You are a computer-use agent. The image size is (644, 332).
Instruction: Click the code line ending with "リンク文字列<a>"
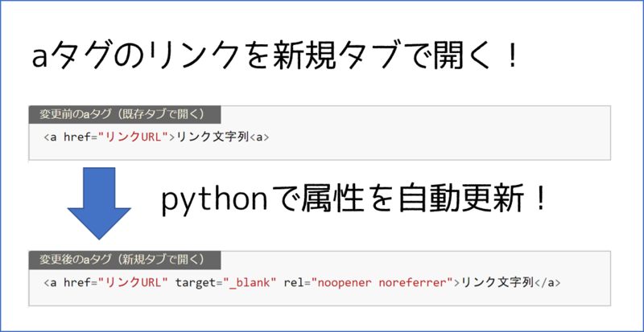pos(156,137)
